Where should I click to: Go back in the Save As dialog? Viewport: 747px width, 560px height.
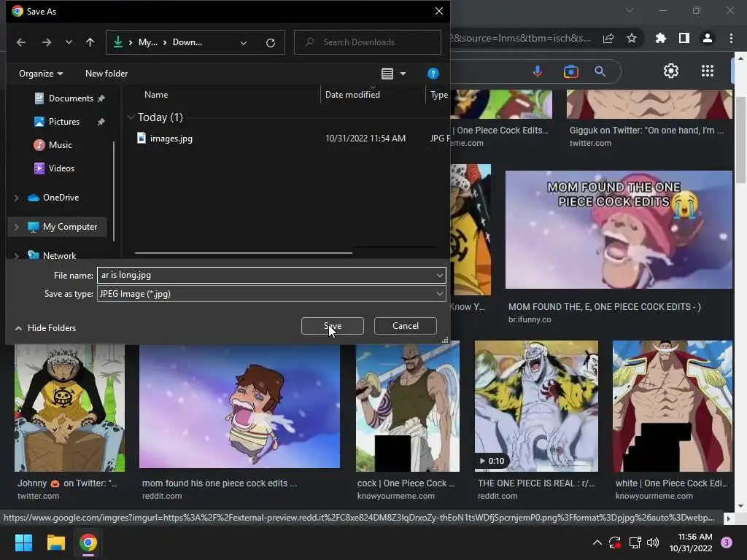tap(21, 42)
